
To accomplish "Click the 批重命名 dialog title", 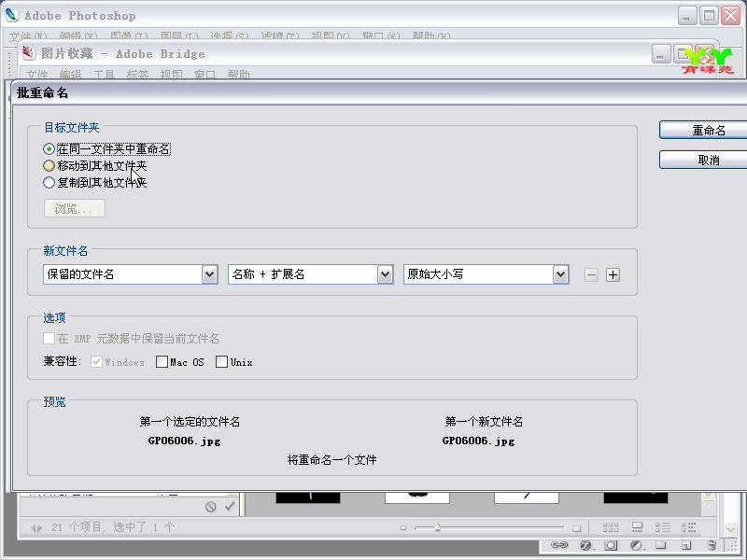I will pyautogui.click(x=42, y=92).
